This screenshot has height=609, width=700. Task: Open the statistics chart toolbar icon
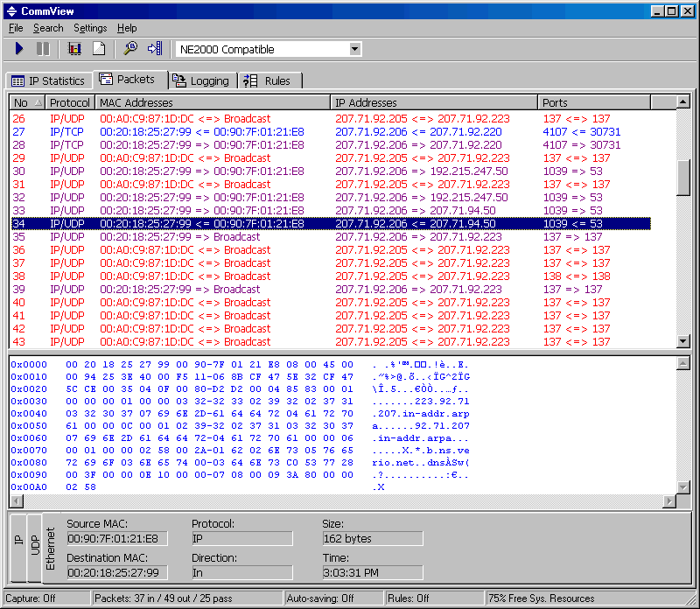tap(74, 49)
